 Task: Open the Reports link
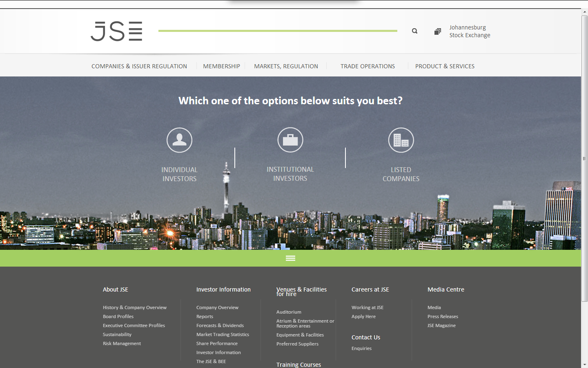click(x=205, y=316)
